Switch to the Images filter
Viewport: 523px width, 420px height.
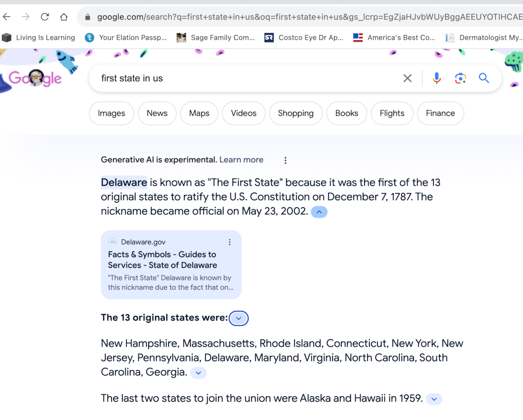112,113
